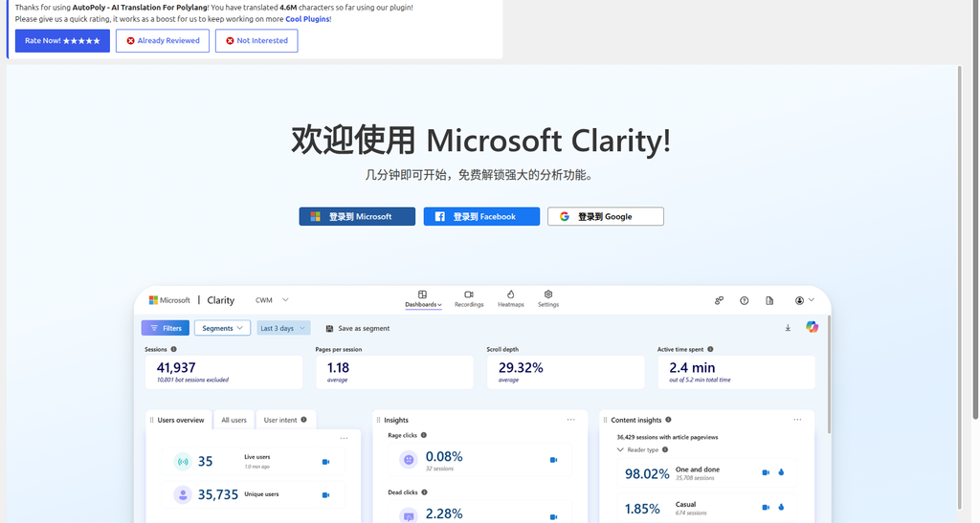Click the Rate Now five-star button

point(62,40)
